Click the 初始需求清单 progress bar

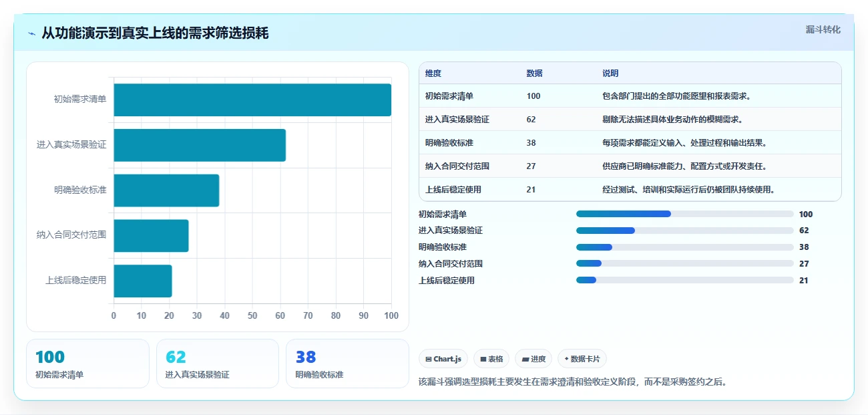[x=684, y=214]
